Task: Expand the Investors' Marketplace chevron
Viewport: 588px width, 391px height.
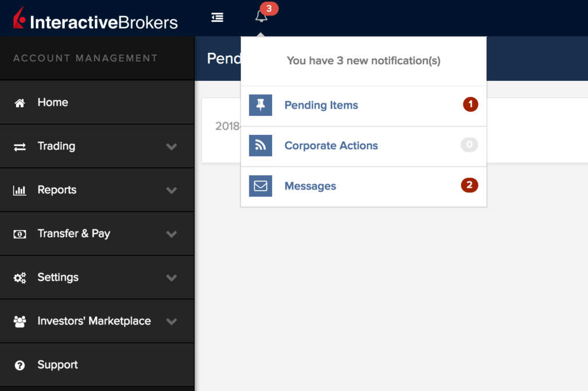Action: (x=171, y=322)
